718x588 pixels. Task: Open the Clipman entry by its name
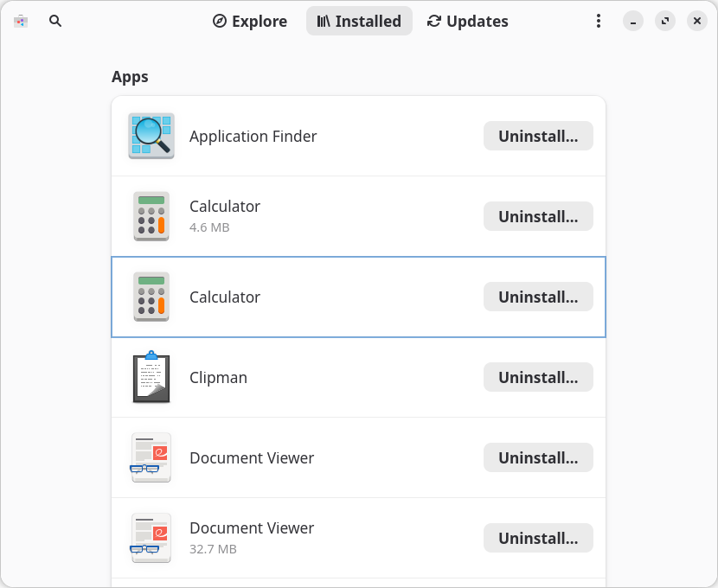[x=218, y=378]
